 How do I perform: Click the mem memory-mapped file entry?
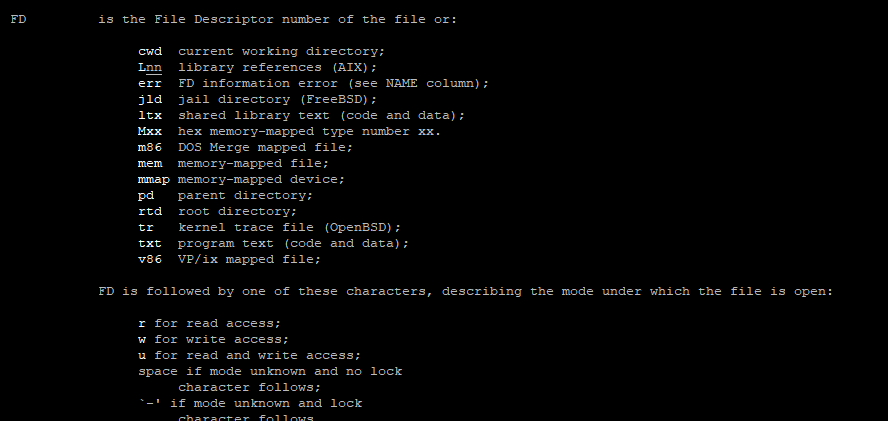233,163
